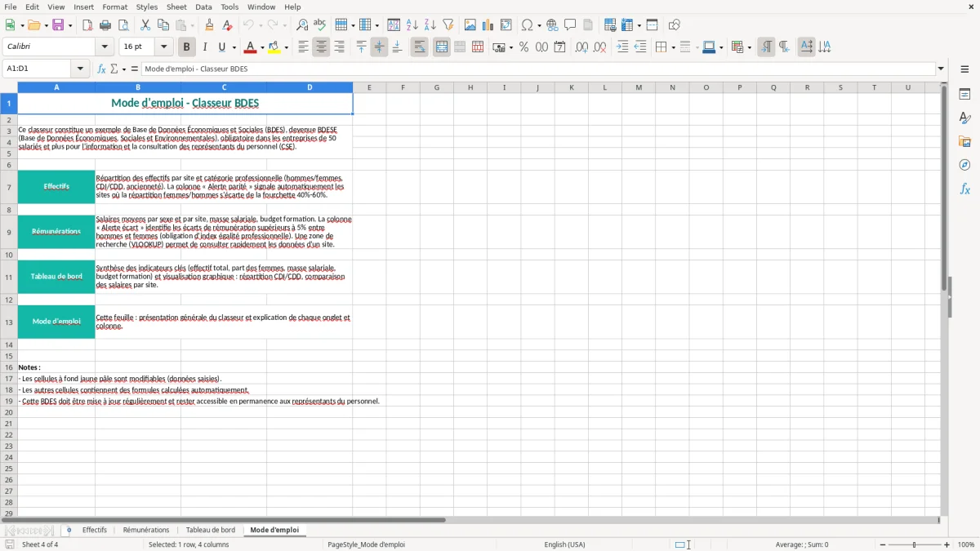Open Find and Replace
Image resolution: width=980 pixels, height=551 pixels.
click(x=302, y=25)
